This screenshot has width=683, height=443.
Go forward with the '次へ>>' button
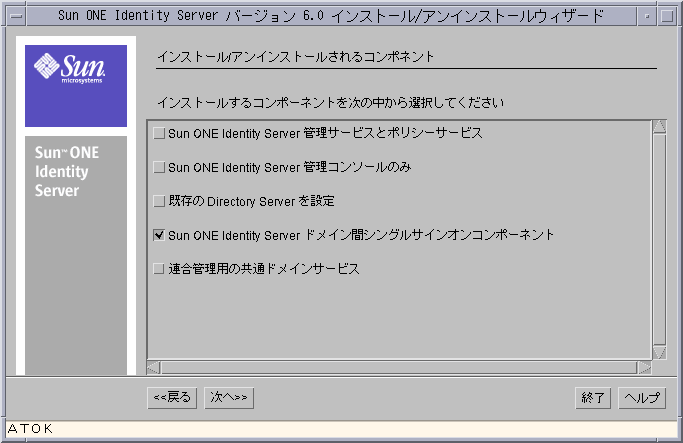tap(229, 398)
